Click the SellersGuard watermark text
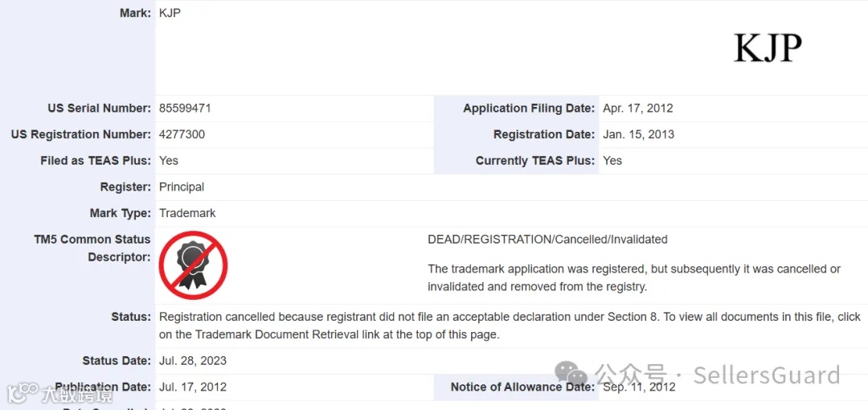This screenshot has height=410, width=868. (x=766, y=375)
